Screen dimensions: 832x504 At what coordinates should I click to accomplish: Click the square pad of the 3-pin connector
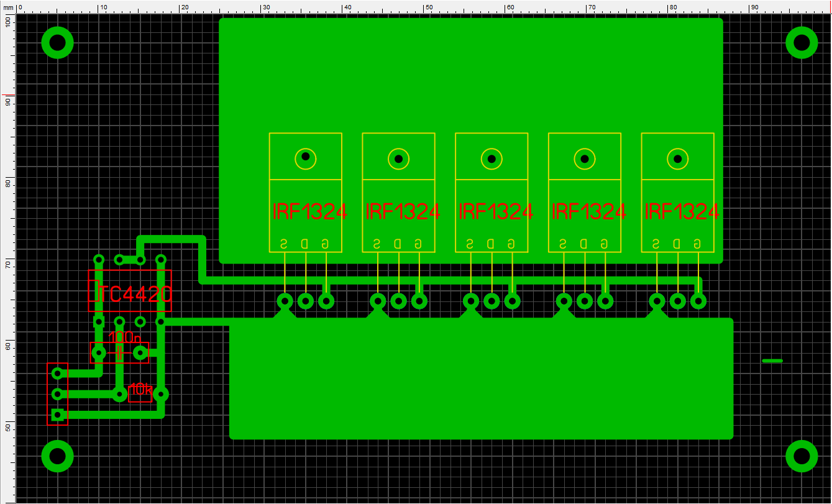[x=57, y=415]
